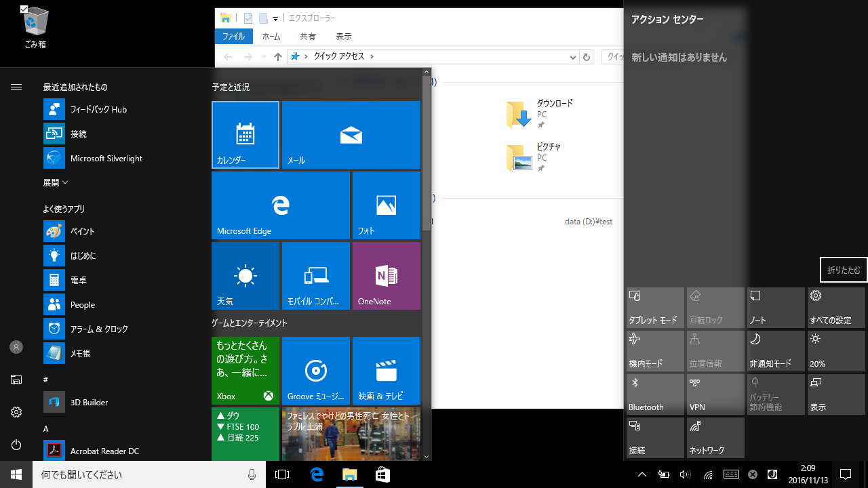This screenshot has width=868, height=488.
Task: Open the File (ファイル) ribbon tab
Action: (x=234, y=37)
